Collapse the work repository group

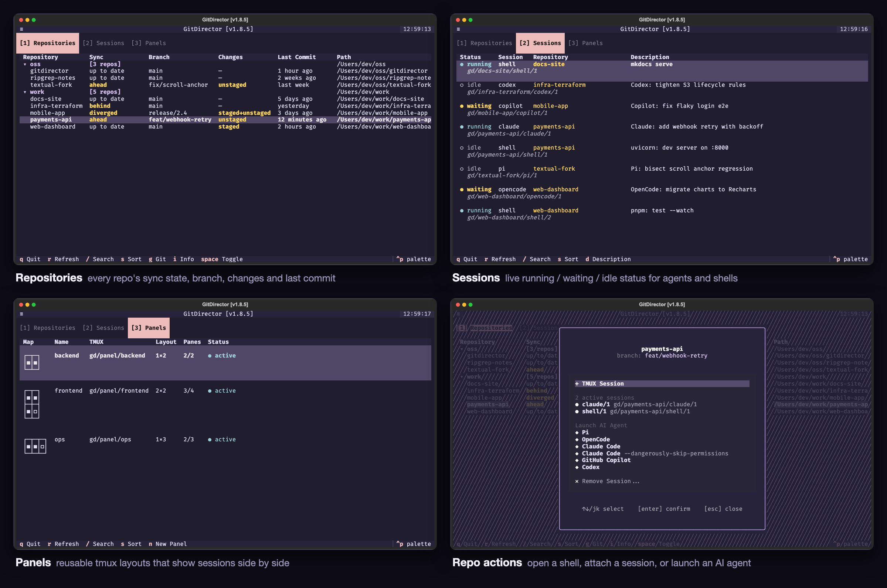(25, 92)
